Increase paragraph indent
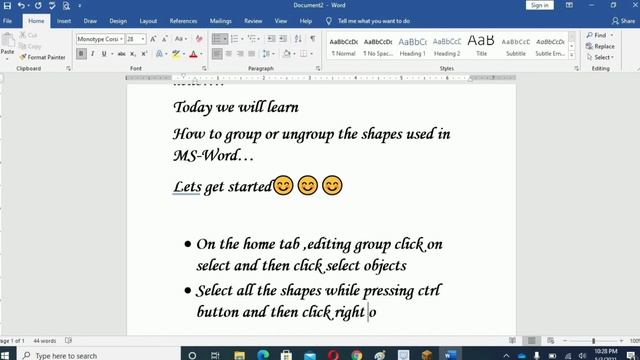Screen dimensions: 640x360 [282, 39]
